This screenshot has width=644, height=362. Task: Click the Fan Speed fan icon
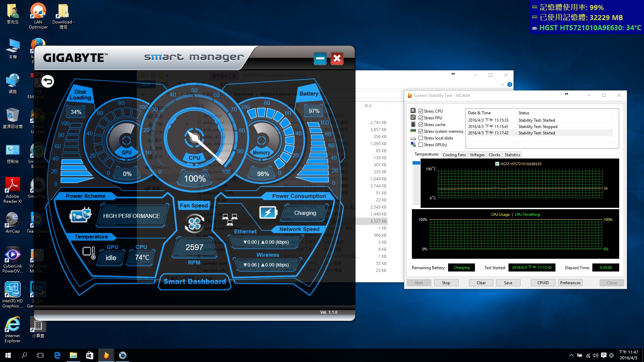click(195, 224)
